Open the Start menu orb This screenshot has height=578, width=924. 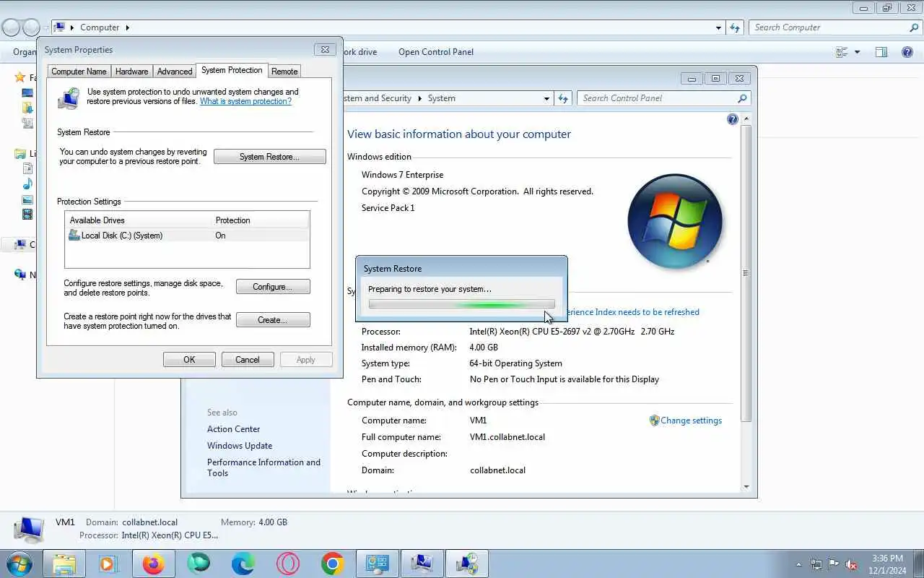pyautogui.click(x=19, y=563)
